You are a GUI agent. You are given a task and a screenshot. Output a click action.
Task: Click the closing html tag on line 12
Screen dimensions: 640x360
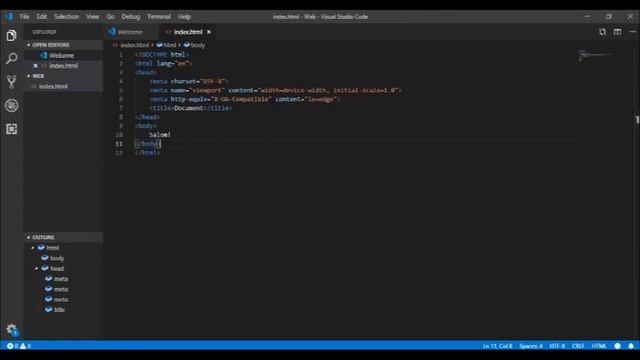[x=147, y=153]
